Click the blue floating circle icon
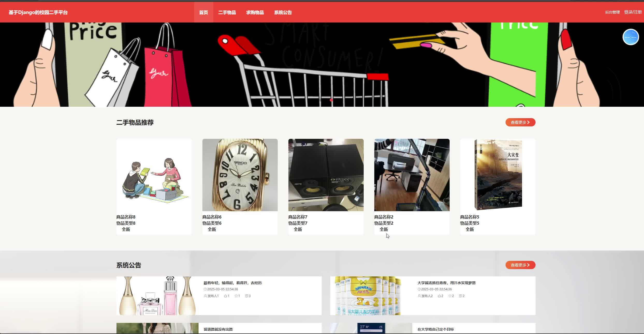This screenshot has width=644, height=334. click(x=631, y=37)
